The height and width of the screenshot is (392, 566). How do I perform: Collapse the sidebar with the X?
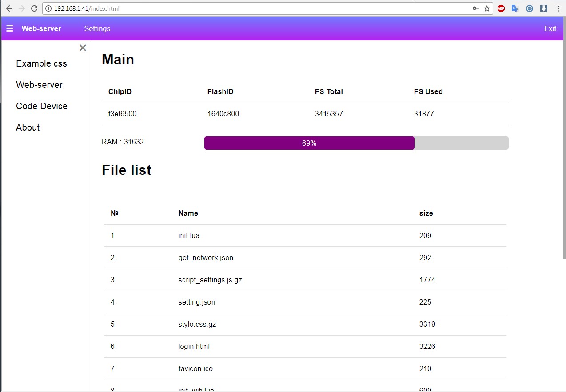(x=82, y=48)
